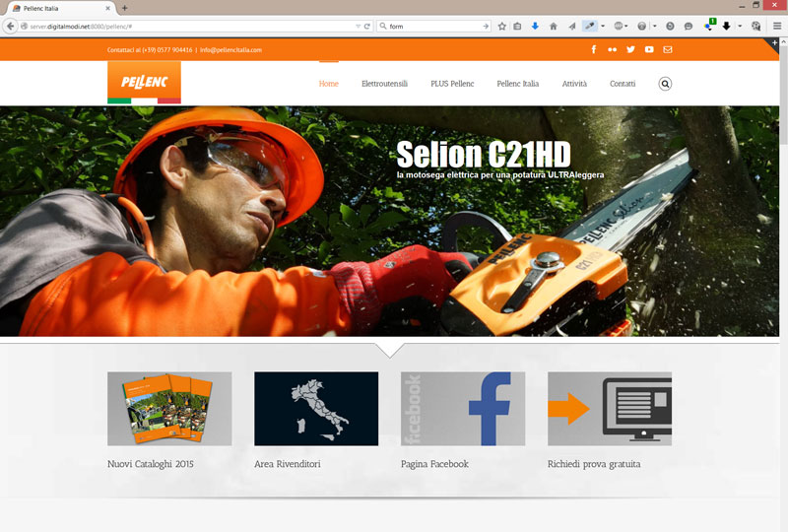Open the Attività menu item
788x532 pixels.
click(574, 84)
